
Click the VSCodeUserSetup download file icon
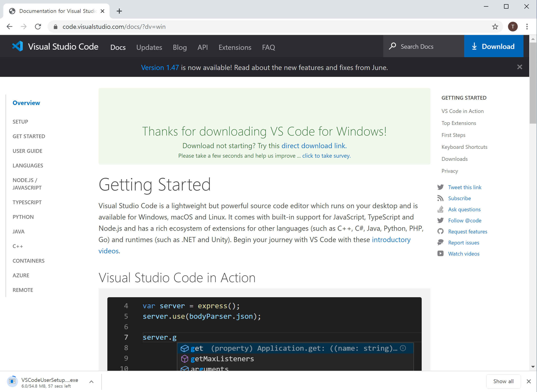[x=12, y=381]
